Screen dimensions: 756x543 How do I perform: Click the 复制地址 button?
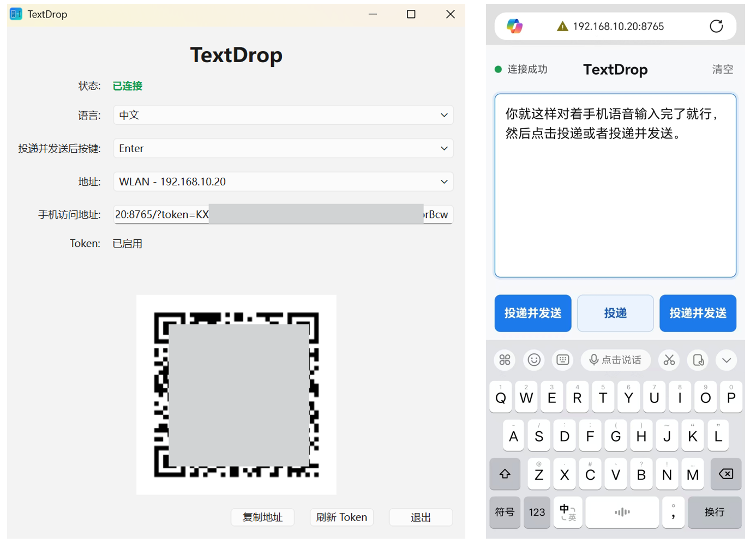tap(262, 517)
